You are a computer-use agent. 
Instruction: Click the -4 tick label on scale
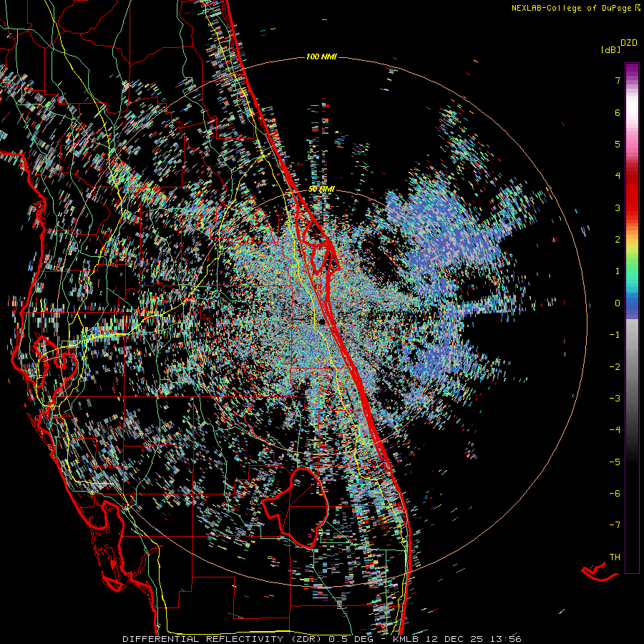615,429
